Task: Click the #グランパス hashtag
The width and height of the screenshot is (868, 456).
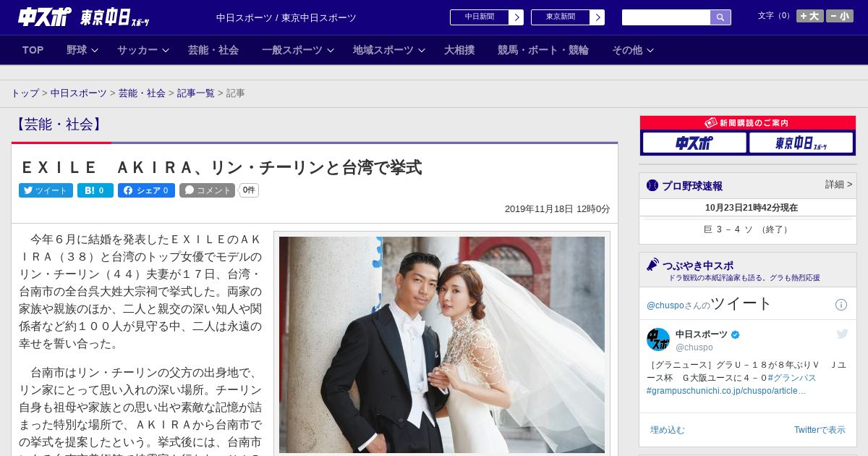Action: [x=792, y=378]
